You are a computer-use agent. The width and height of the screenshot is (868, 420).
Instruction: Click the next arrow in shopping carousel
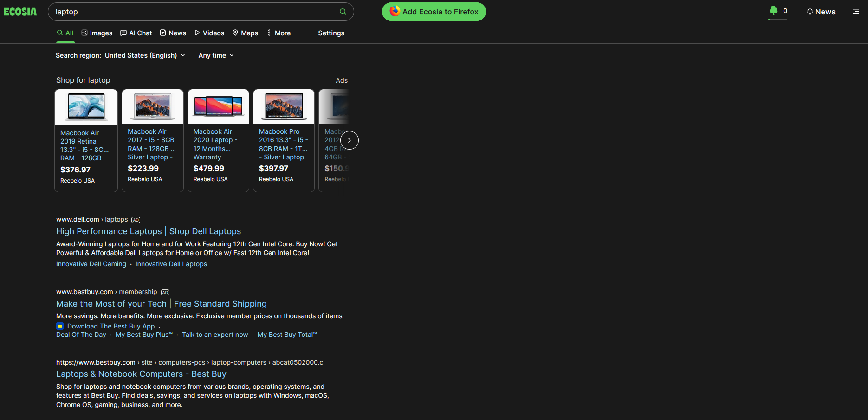(350, 140)
